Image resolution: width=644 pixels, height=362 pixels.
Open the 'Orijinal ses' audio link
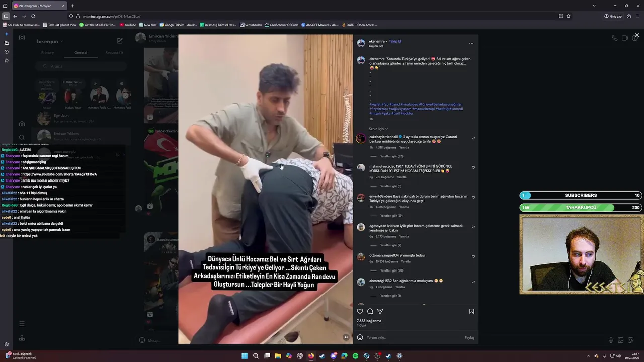(376, 46)
